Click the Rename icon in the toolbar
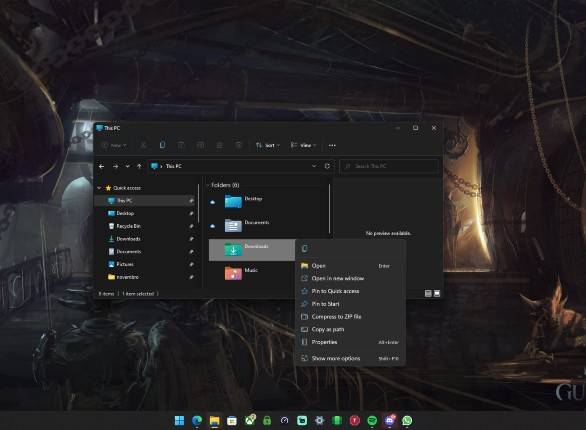 coord(201,145)
